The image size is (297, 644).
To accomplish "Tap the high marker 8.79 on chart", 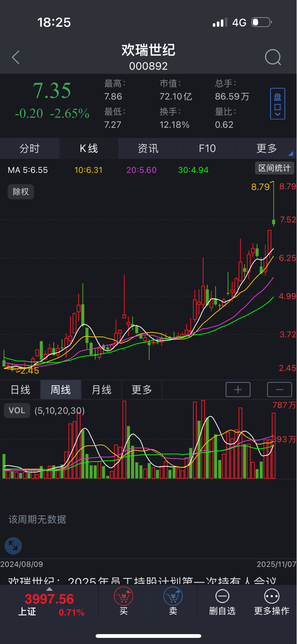I will tap(260, 187).
